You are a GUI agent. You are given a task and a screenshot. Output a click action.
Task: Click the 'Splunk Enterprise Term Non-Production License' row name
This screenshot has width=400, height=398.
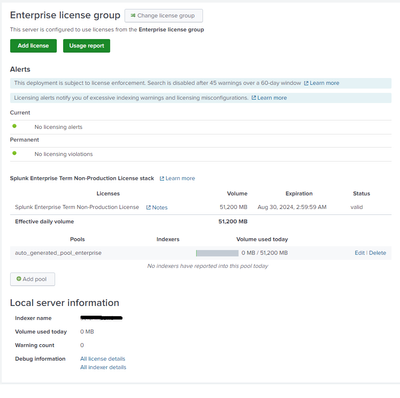[77, 207]
